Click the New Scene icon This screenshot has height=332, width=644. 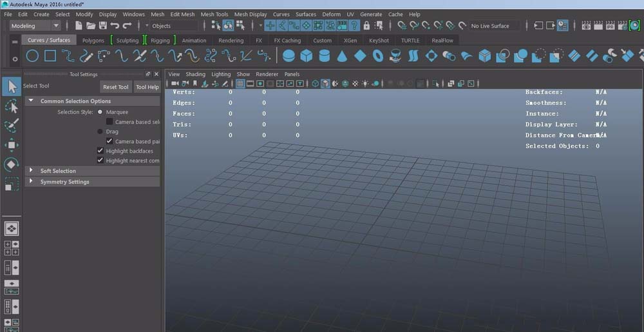click(x=79, y=26)
